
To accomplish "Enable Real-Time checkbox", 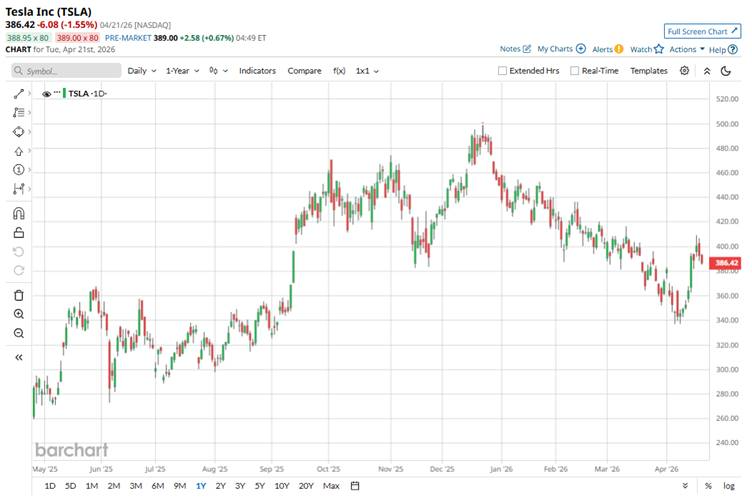I will tap(574, 71).
